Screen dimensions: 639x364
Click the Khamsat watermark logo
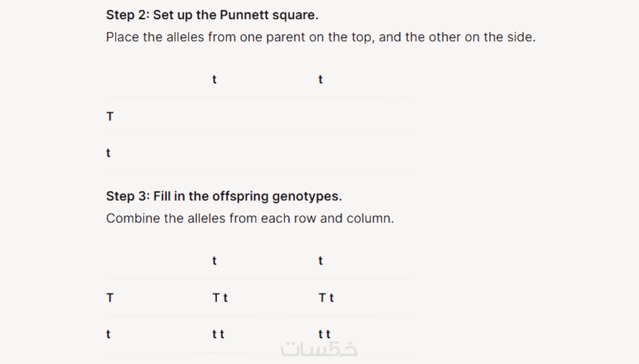pos(319,349)
